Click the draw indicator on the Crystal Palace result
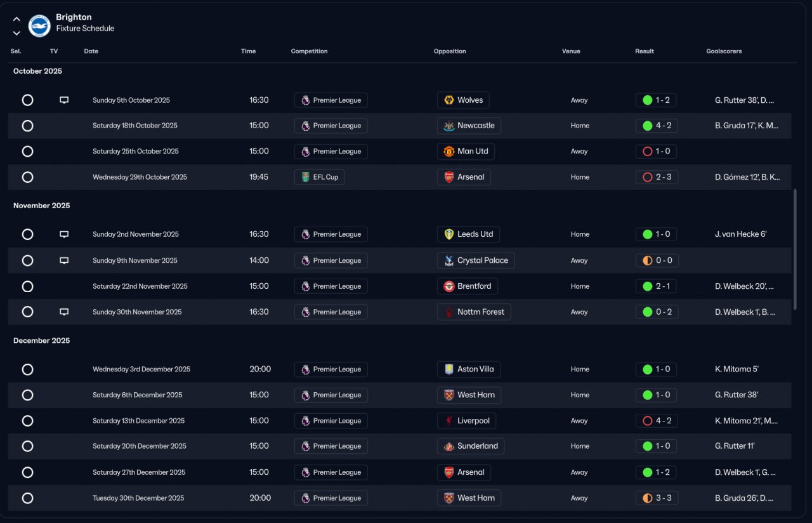The image size is (812, 523). pos(647,260)
